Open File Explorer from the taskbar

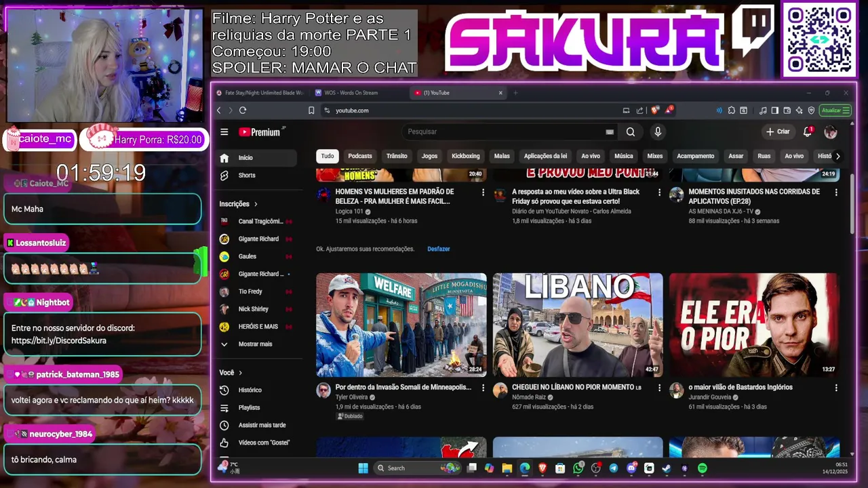tap(507, 468)
